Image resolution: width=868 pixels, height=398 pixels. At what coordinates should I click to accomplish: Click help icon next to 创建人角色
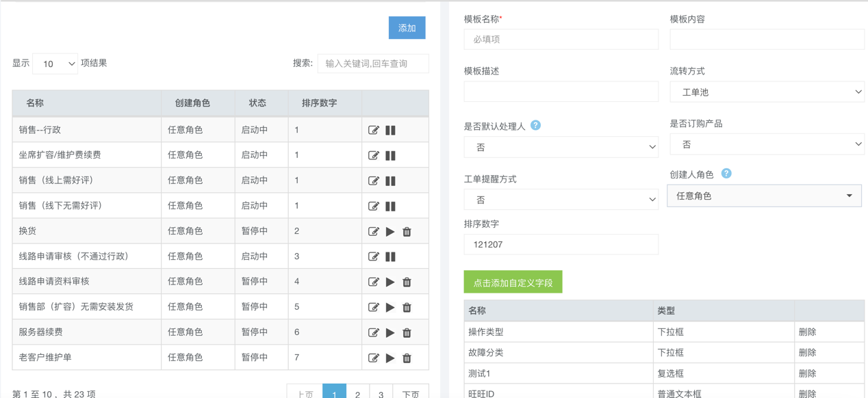point(726,174)
